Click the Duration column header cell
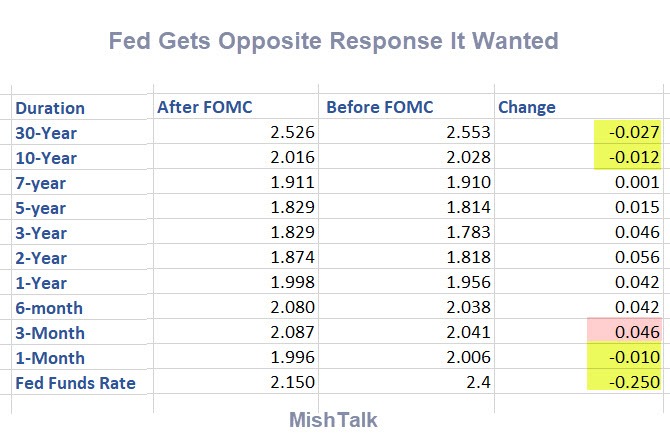 click(50, 108)
